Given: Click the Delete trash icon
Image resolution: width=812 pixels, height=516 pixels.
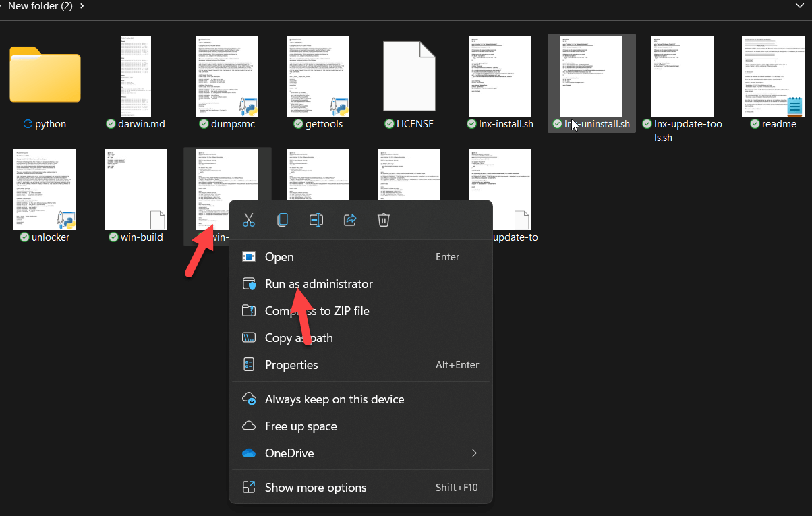Looking at the screenshot, I should (x=384, y=220).
